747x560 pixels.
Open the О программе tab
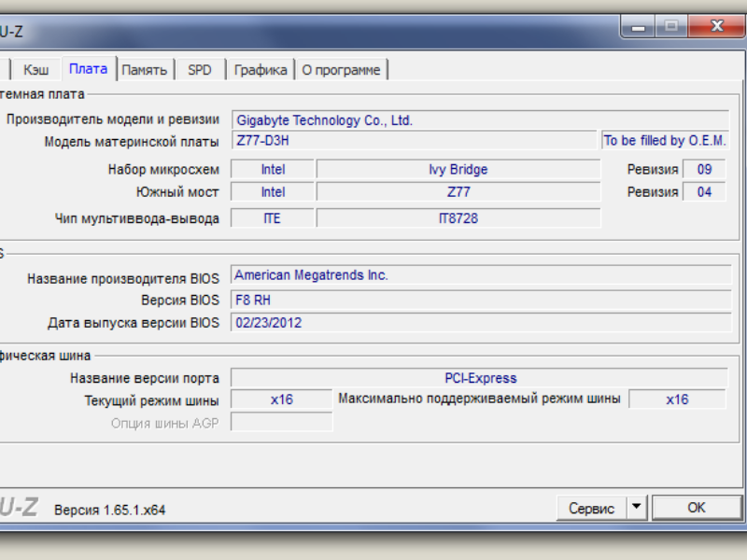(x=341, y=70)
